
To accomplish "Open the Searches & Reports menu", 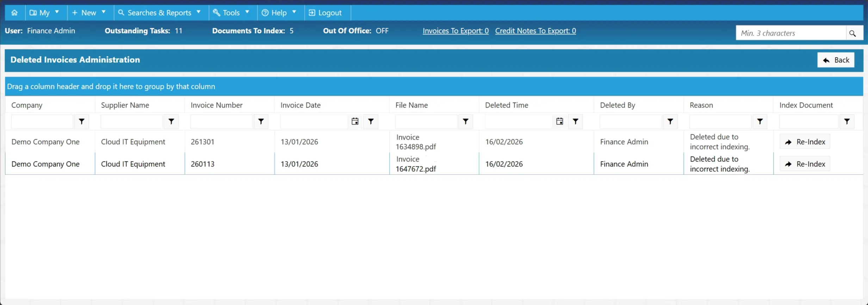I will coord(161,13).
